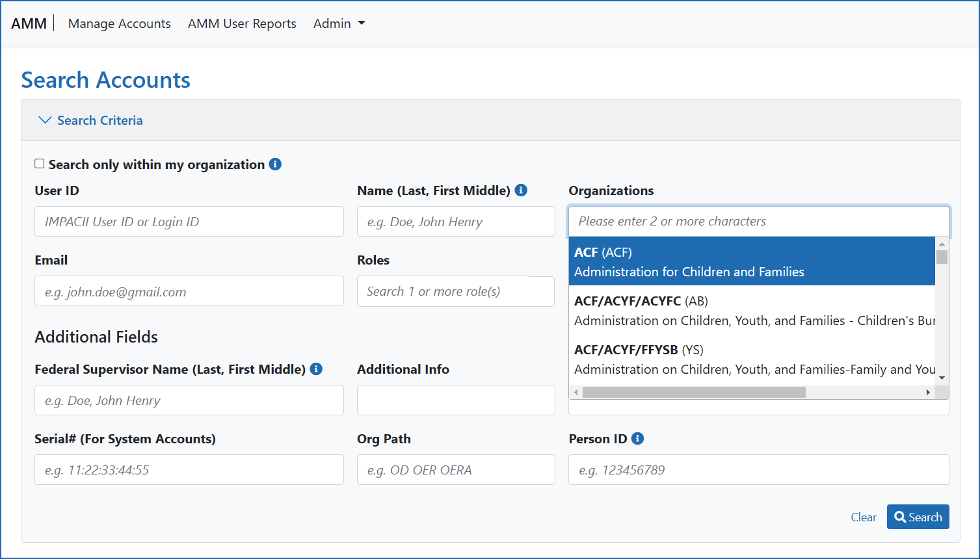Focus the User ID input field
Viewport: 980px width, 559px height.
coord(189,222)
